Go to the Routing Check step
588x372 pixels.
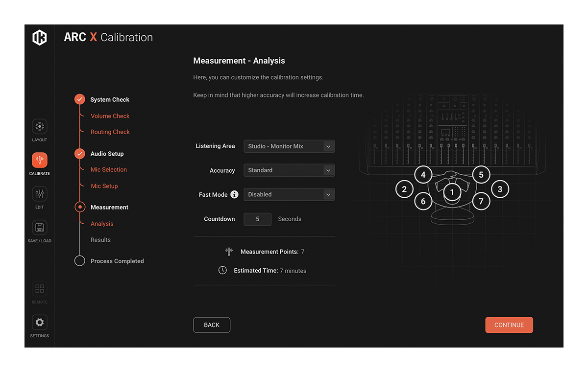110,132
